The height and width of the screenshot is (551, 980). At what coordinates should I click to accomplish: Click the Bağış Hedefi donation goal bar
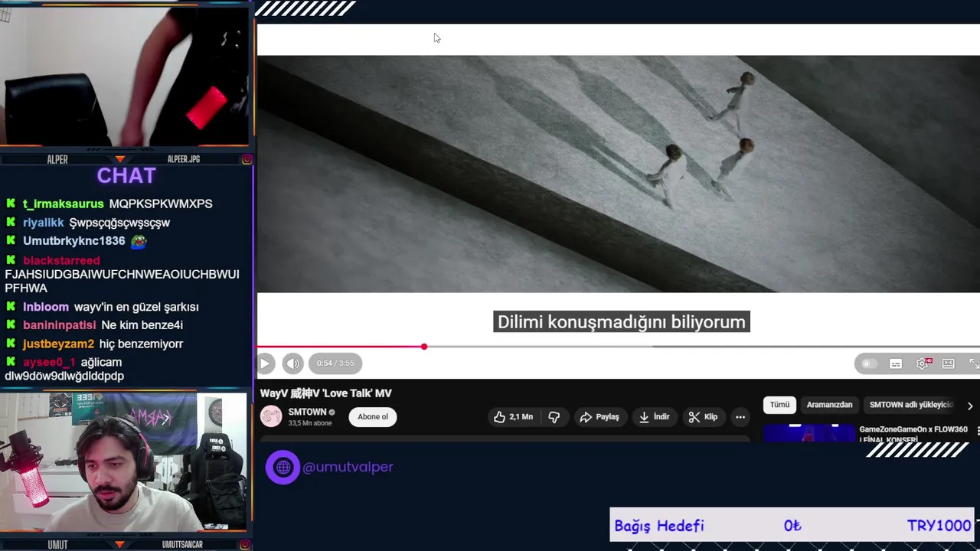[792, 526]
